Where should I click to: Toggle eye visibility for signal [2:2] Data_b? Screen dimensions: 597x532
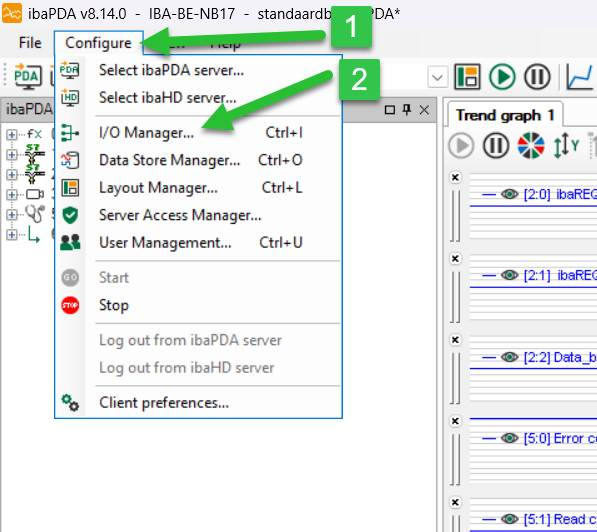coord(509,357)
